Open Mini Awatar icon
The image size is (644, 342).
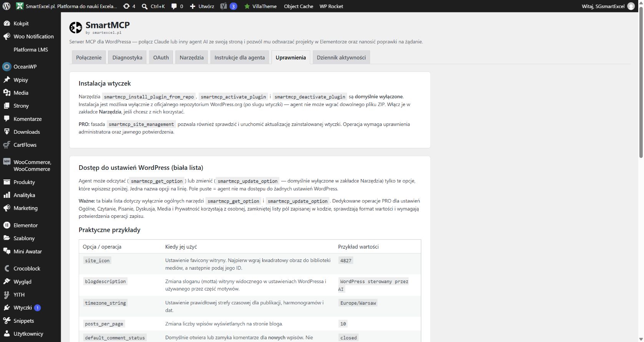point(7,251)
